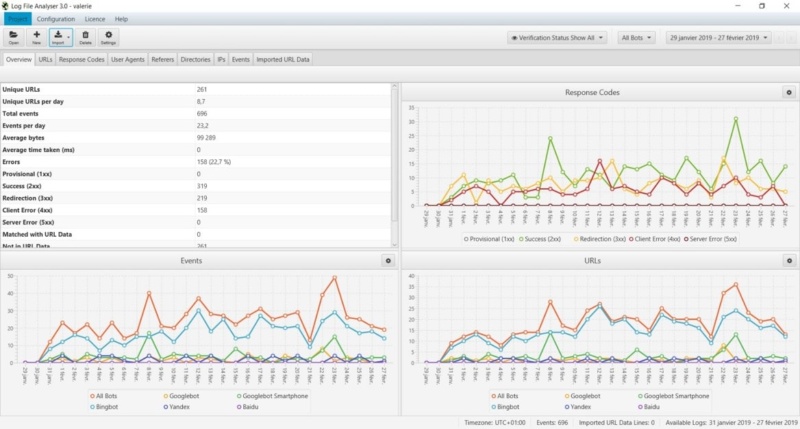Click the Import log file icon
This screenshot has width=800, height=429.
[x=59, y=36]
